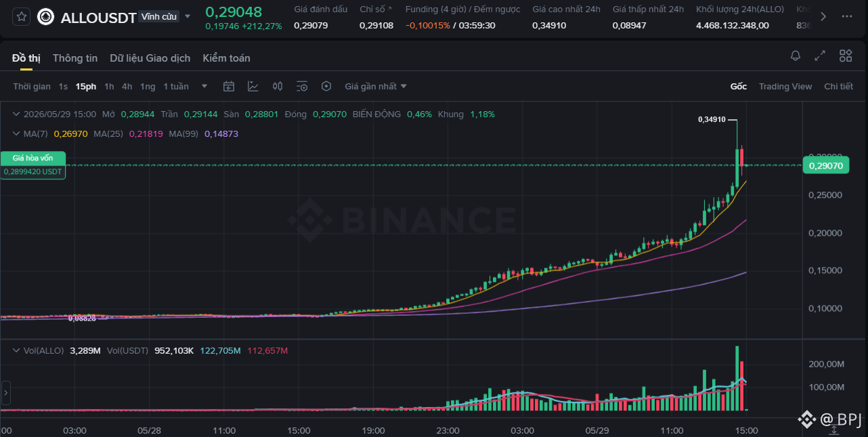This screenshot has width=868, height=437.
Task: Select the 1ng daily interval
Action: (148, 86)
